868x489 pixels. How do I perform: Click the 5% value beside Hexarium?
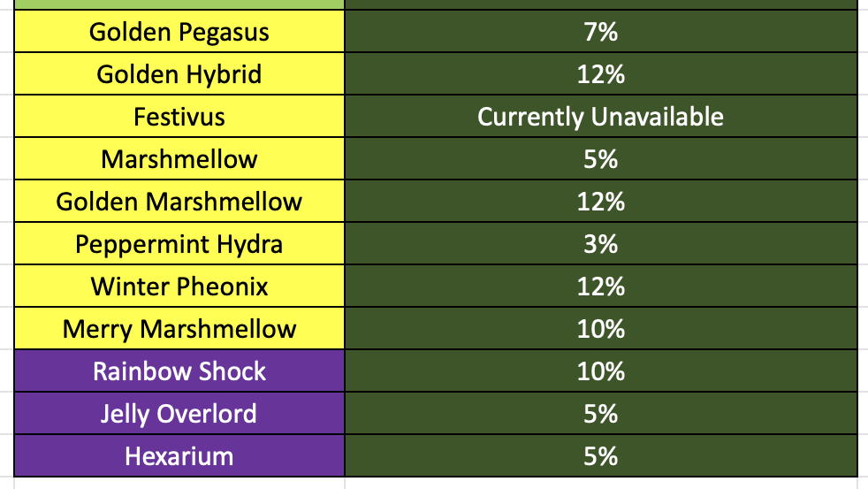(x=600, y=456)
